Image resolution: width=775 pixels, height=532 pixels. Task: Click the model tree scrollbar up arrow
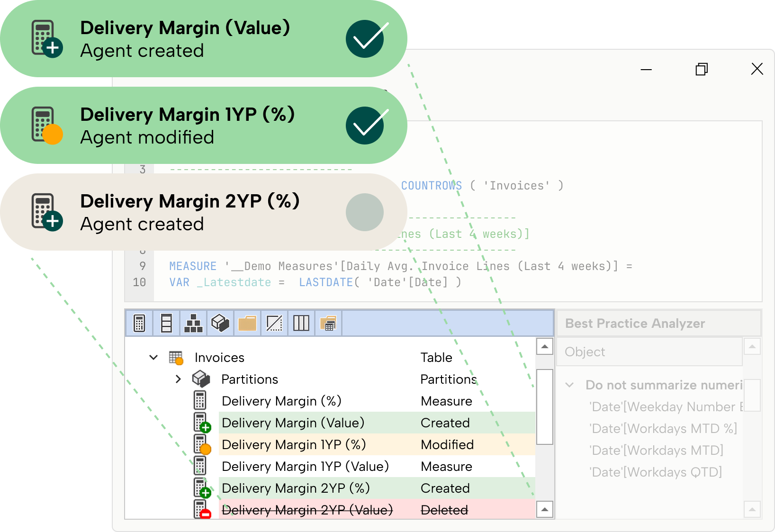[545, 346]
